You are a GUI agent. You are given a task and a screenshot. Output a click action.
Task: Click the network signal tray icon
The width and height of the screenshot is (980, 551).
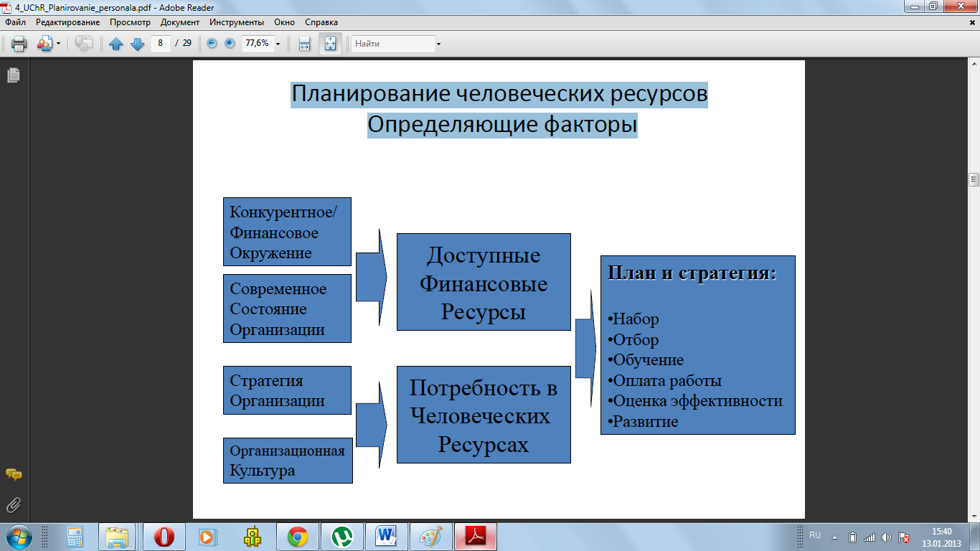pyautogui.click(x=870, y=537)
